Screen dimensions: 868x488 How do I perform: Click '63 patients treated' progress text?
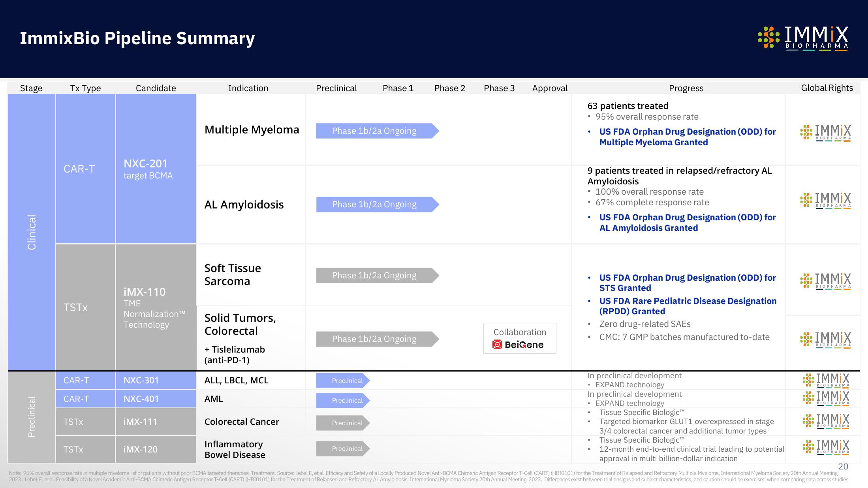(628, 106)
